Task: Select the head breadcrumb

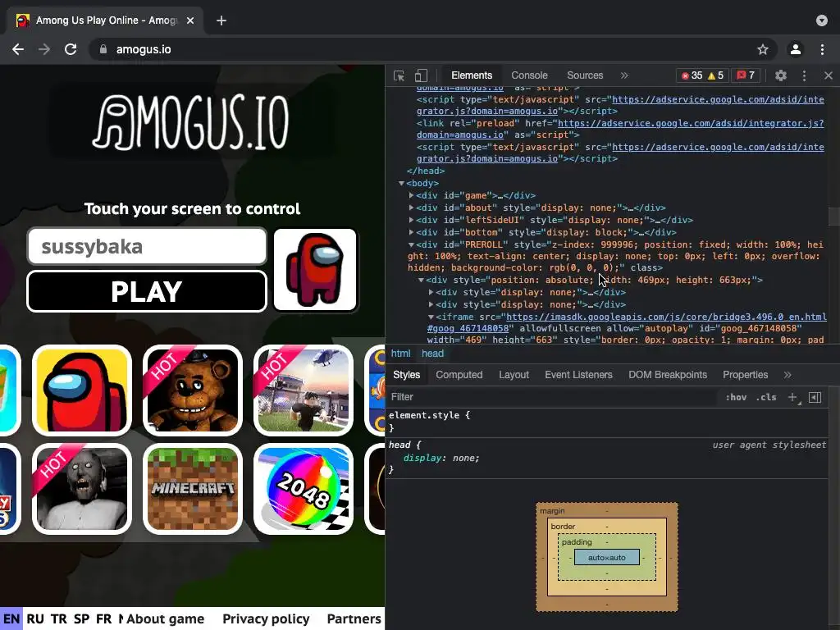Action: point(432,354)
